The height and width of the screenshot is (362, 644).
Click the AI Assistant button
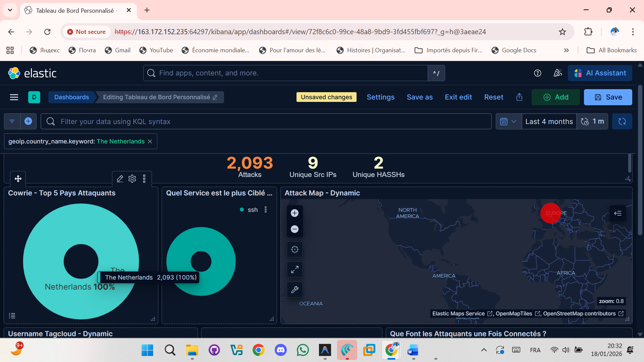pyautogui.click(x=600, y=73)
